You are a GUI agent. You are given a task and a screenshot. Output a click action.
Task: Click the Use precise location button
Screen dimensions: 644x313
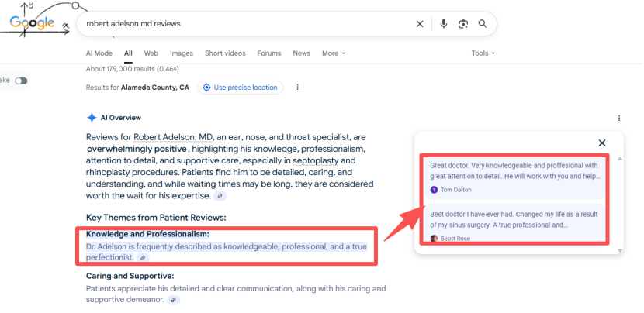(x=240, y=88)
